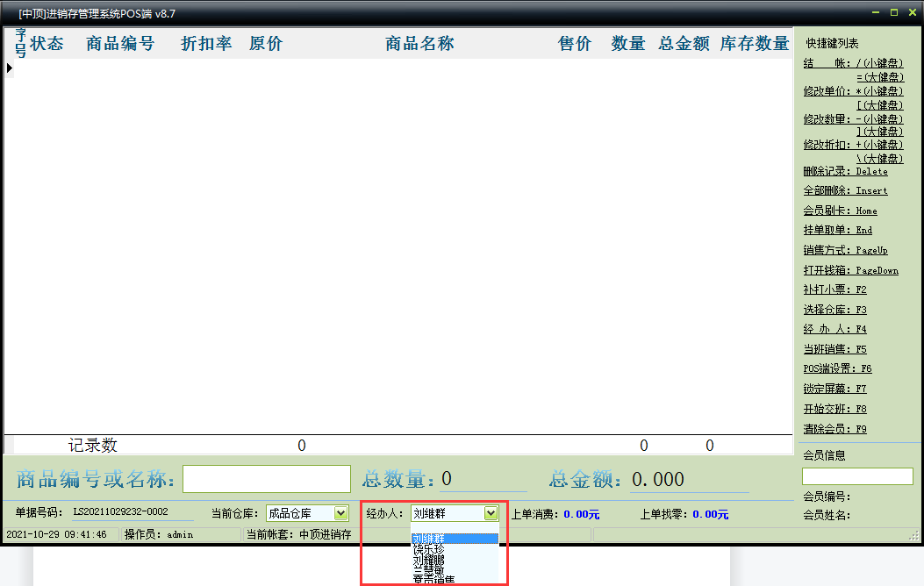Click the 上单消费 0.00元 value
This screenshot has width=924, height=586.
pos(582,514)
